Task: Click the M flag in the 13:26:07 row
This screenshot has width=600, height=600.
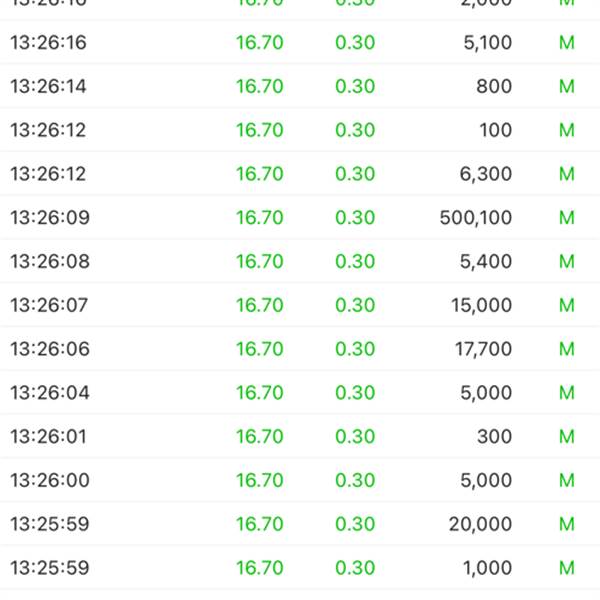Action: [x=567, y=305]
